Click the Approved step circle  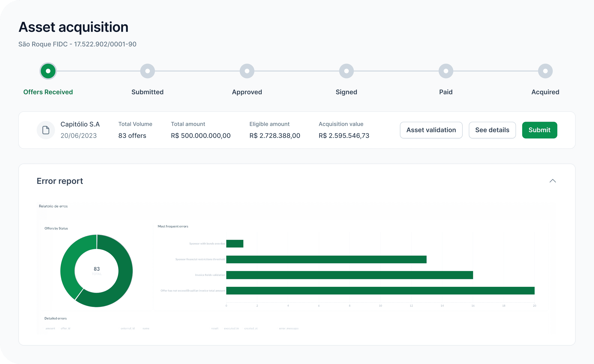click(x=247, y=71)
